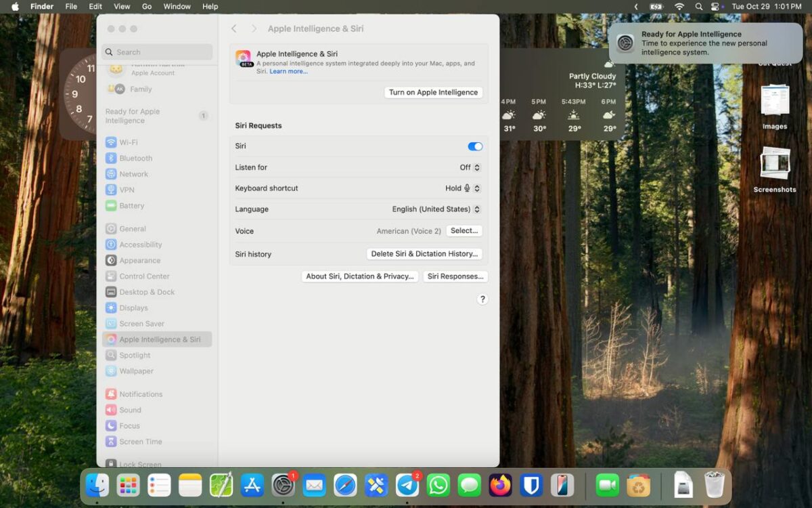
Task: Open Firefox from the Dock
Action: [501, 485]
